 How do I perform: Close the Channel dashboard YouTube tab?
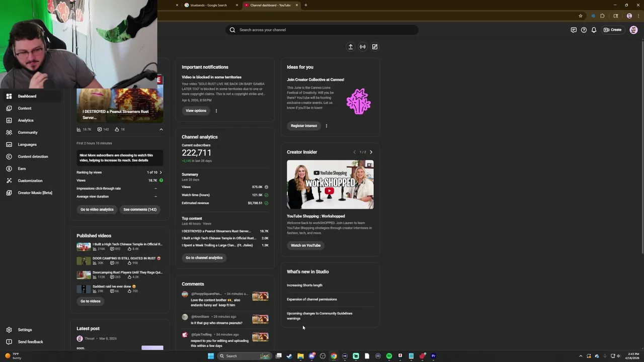pos(297,5)
